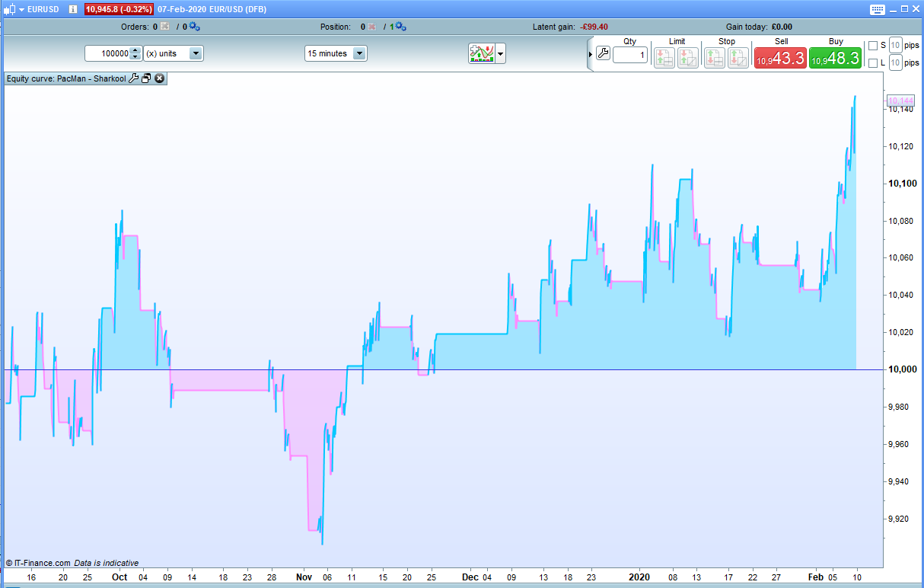The height and width of the screenshot is (588, 924).
Task: Click the candlestick chart icon in title bar
Action: [10, 9]
